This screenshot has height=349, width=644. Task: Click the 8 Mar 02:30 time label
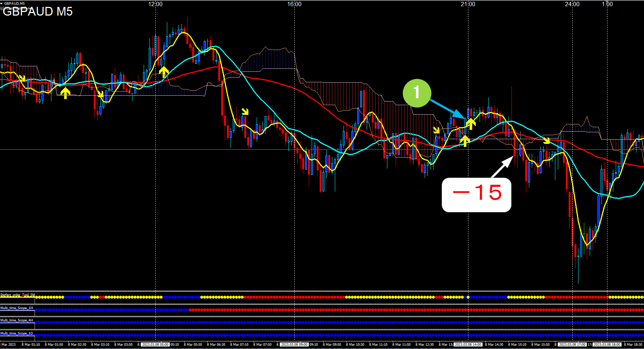77,345
